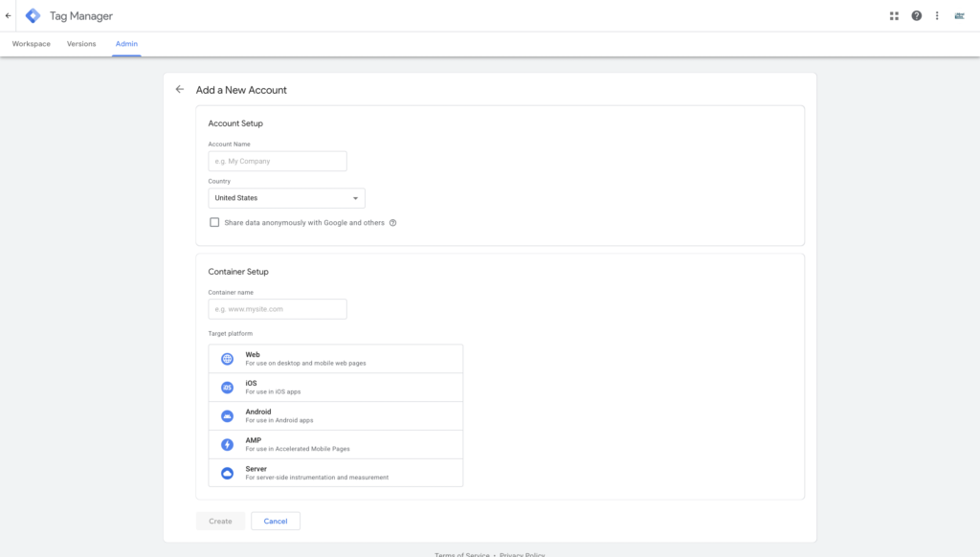Click the help icon next to share data option
Viewport: 980px width, 557px height.
pyautogui.click(x=392, y=223)
